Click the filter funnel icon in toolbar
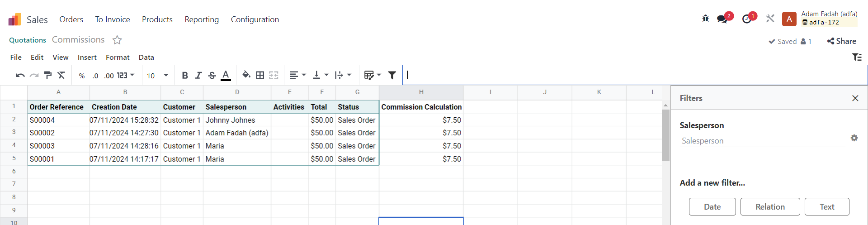This screenshot has width=868, height=225. (392, 75)
